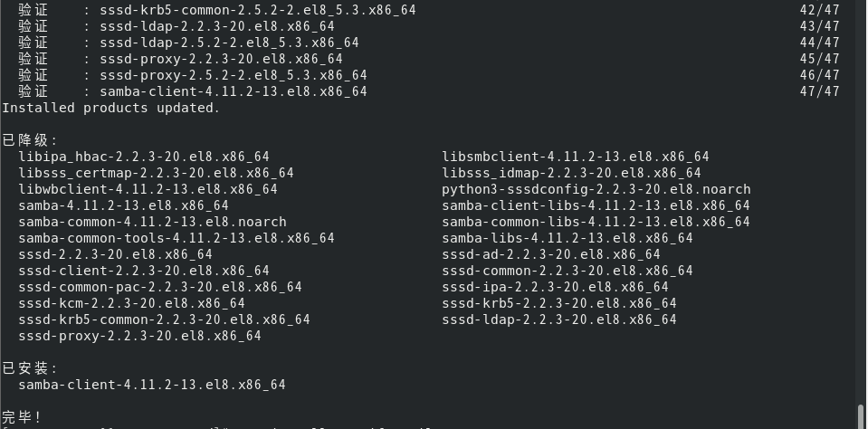Screen dimensions: 868x429
Task: Click samba-client-4.11.2-13.el8.x86_64 under 已安装
Action: tap(151, 385)
